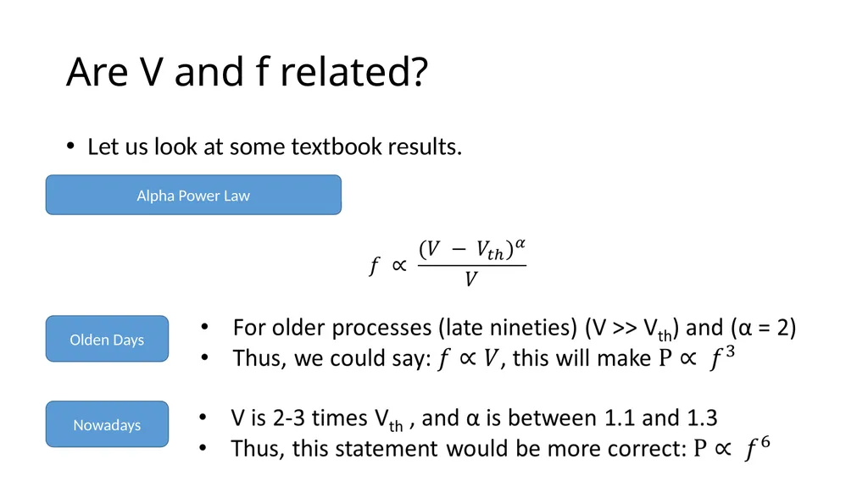Click the text V is 2-3 times Vth
Viewport: 868px width, 487px height.
coord(317,419)
